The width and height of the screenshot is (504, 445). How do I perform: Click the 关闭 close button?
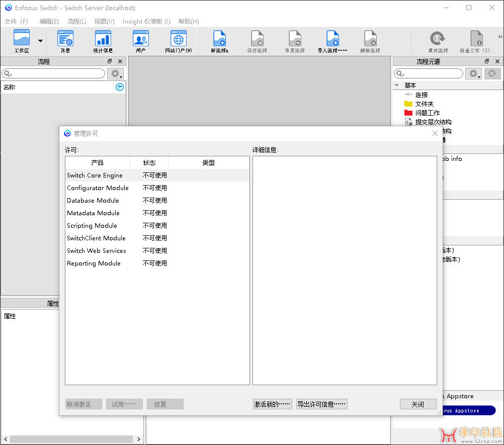coord(418,404)
